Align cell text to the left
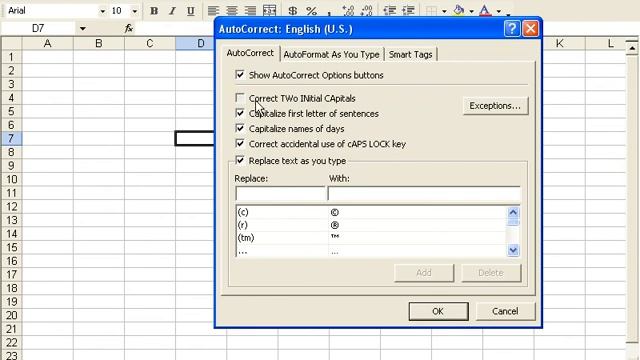 pyautogui.click(x=213, y=11)
